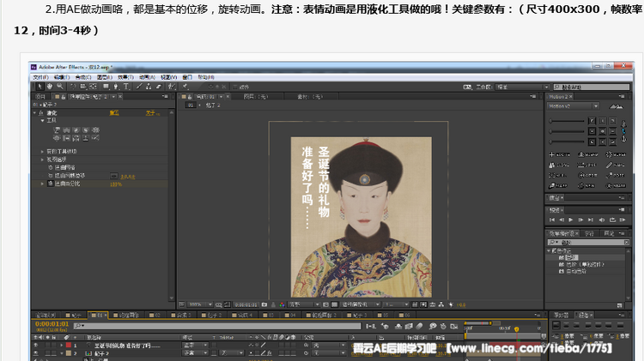644x361 pixels.
Task: Click the first slider in the Motion 2 panel
Action: (567, 121)
